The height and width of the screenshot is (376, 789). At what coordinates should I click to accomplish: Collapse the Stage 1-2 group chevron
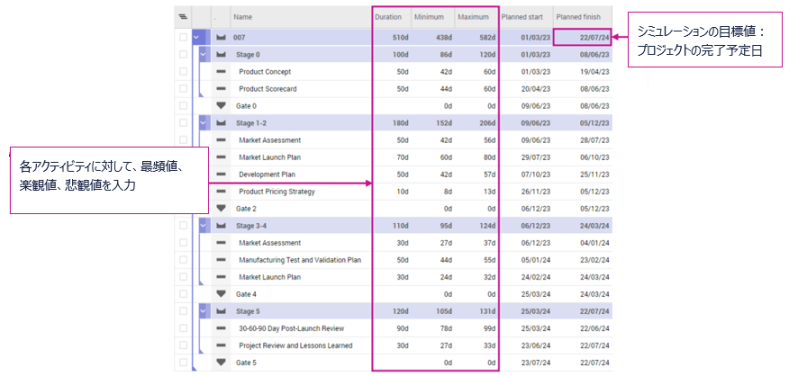pos(203,123)
